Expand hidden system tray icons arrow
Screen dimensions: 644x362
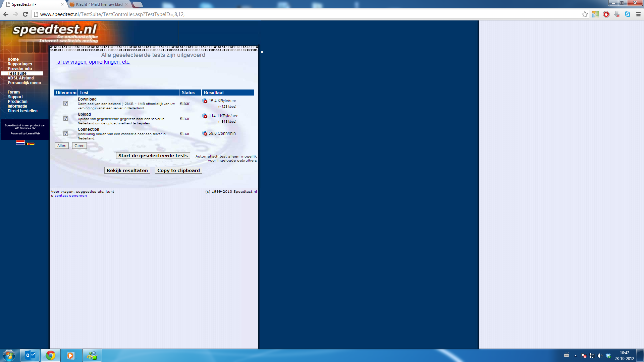click(x=576, y=356)
